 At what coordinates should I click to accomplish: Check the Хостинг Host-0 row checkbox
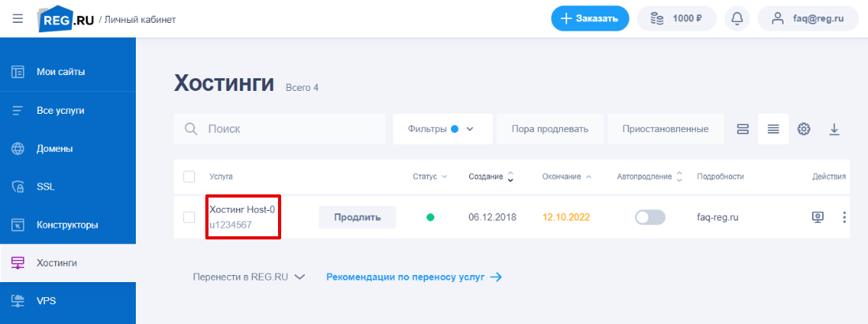[x=190, y=217]
